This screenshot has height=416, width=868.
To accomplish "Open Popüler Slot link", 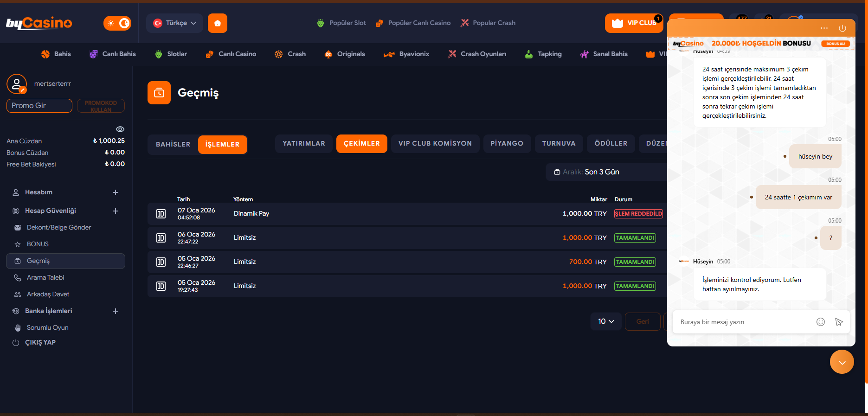I will pos(341,23).
